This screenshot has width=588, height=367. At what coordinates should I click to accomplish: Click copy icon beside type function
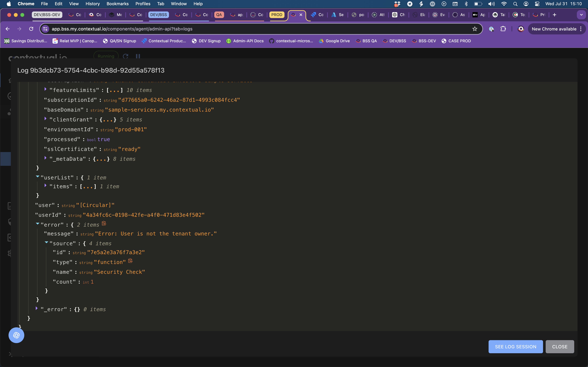(x=130, y=261)
